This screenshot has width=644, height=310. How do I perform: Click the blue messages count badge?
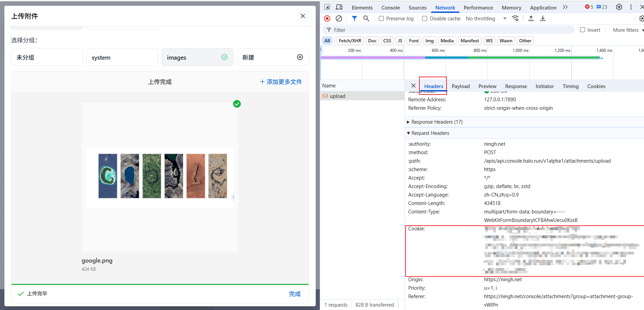602,7
